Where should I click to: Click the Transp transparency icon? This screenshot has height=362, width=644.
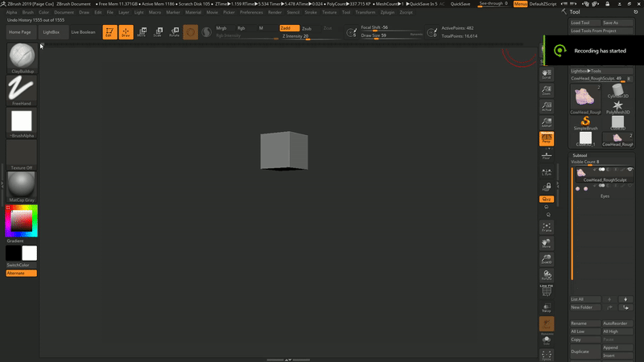(547, 308)
